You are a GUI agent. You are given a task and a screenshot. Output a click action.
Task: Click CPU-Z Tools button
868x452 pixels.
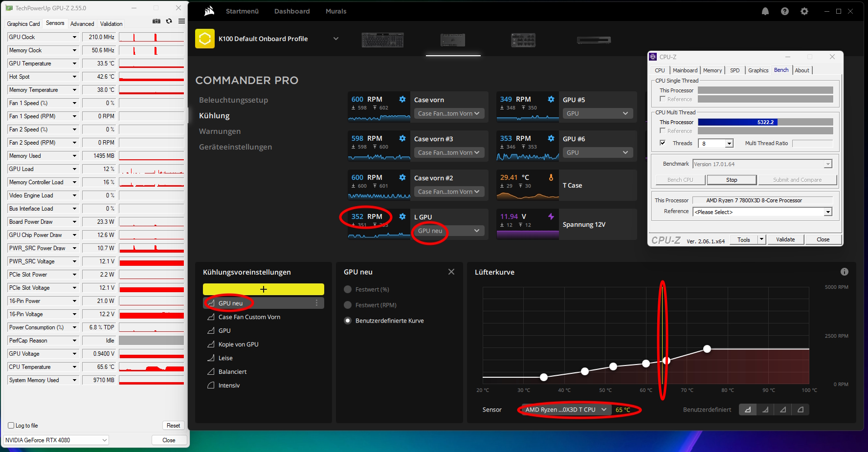(x=744, y=239)
